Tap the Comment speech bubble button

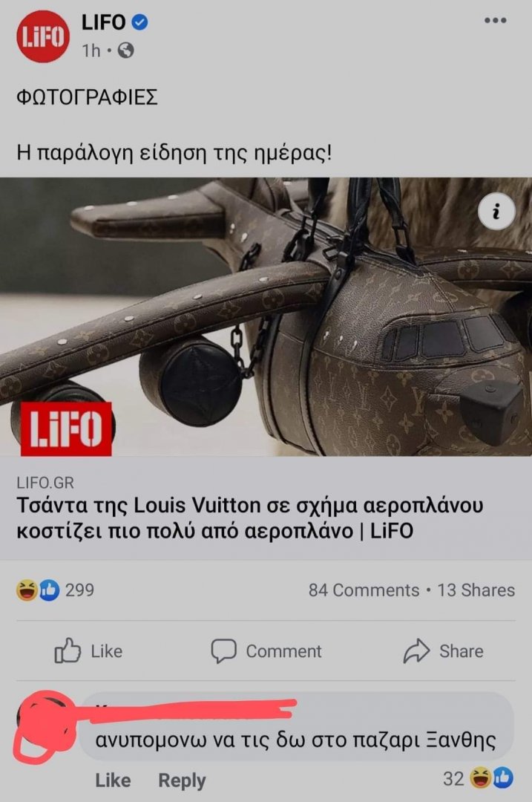point(266,651)
